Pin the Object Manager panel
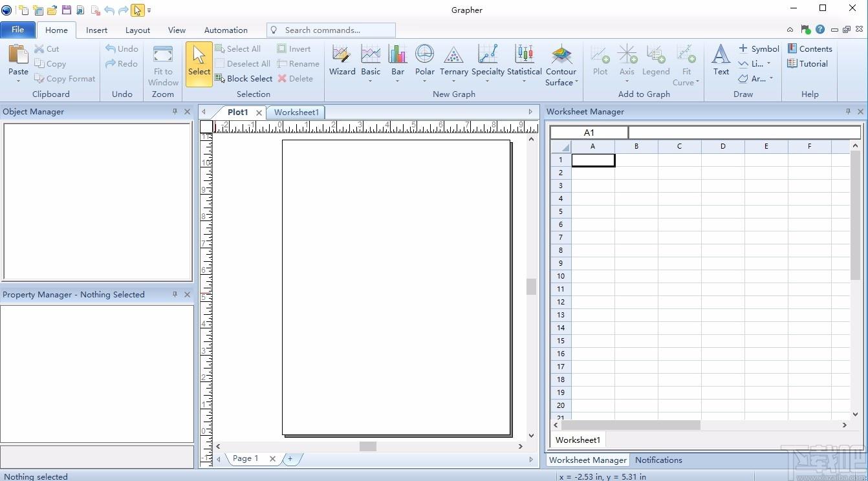Screen dimensions: 868x481 click(x=175, y=112)
